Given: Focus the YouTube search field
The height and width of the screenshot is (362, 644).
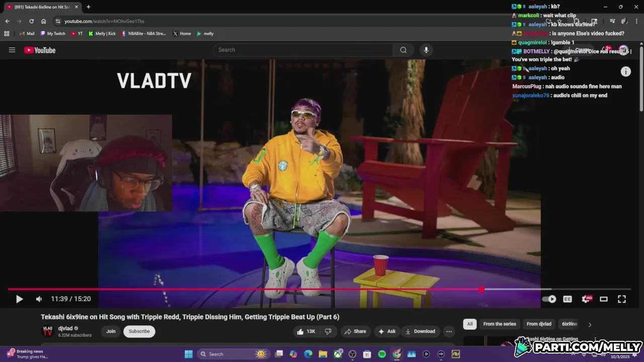Looking at the screenshot, I should 304,50.
